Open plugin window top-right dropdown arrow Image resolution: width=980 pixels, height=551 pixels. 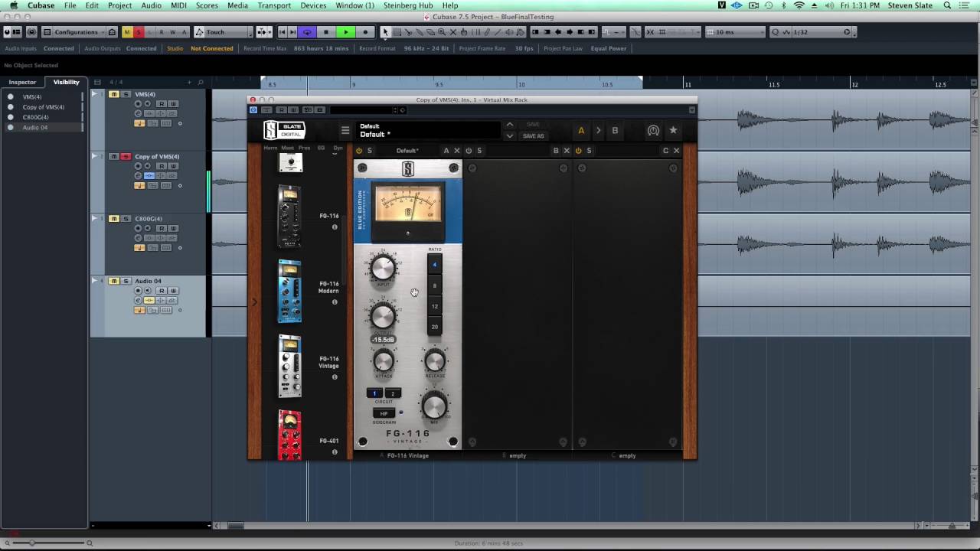click(x=691, y=110)
